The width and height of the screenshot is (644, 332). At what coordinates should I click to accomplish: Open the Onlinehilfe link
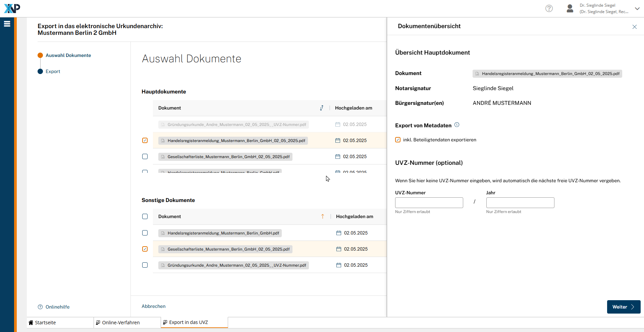[57, 307]
